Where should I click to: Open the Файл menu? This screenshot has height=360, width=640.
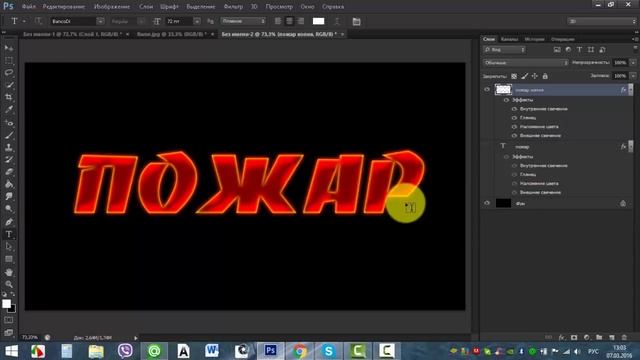(29, 7)
